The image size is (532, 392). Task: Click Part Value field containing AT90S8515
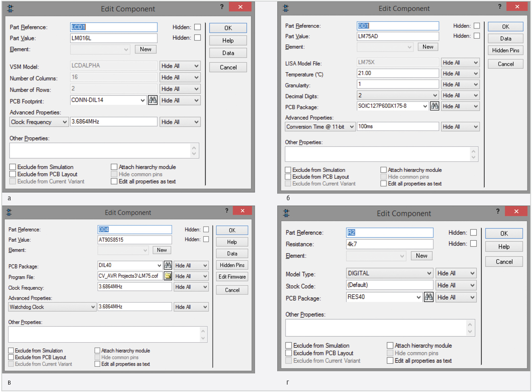[135, 240]
